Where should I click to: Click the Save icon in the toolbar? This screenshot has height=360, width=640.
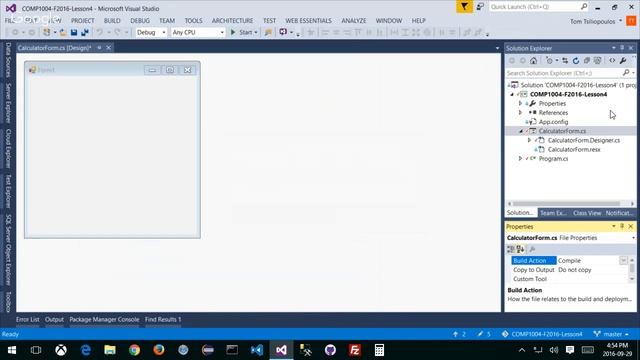pyautogui.click(x=74, y=32)
